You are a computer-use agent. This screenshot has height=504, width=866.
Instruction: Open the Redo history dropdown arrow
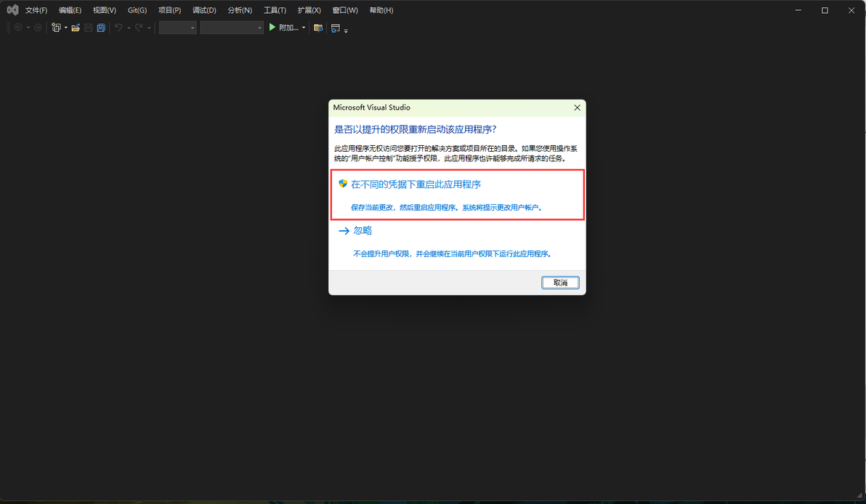149,28
